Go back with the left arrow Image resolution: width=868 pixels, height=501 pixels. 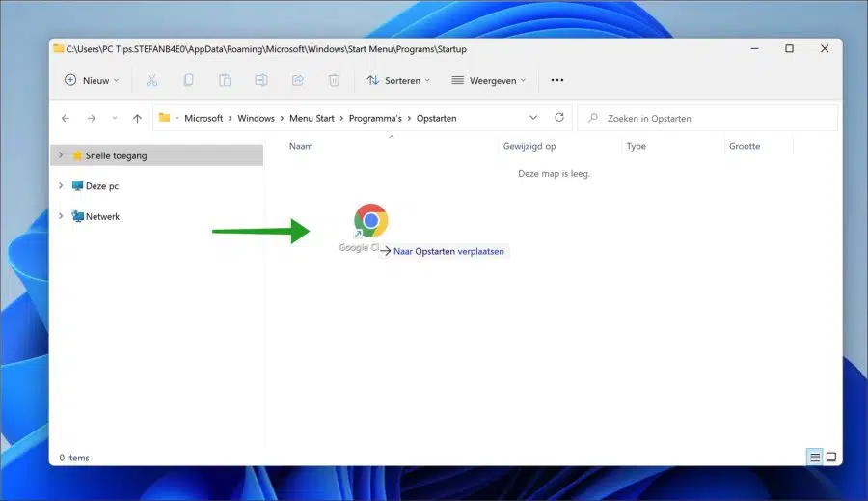click(x=66, y=118)
